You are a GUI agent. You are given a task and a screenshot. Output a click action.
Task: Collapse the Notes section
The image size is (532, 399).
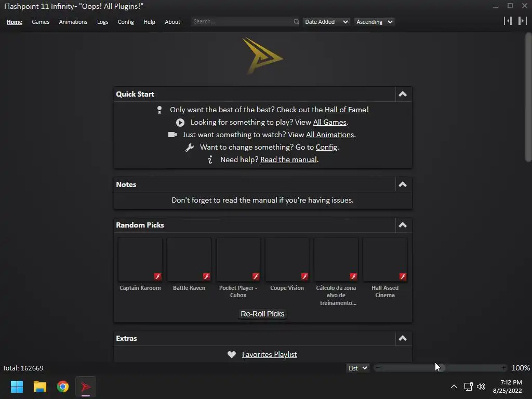[403, 184]
